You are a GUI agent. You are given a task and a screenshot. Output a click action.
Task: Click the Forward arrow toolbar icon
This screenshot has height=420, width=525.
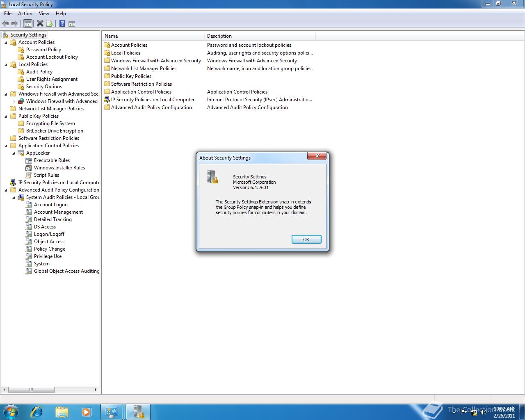pos(15,24)
